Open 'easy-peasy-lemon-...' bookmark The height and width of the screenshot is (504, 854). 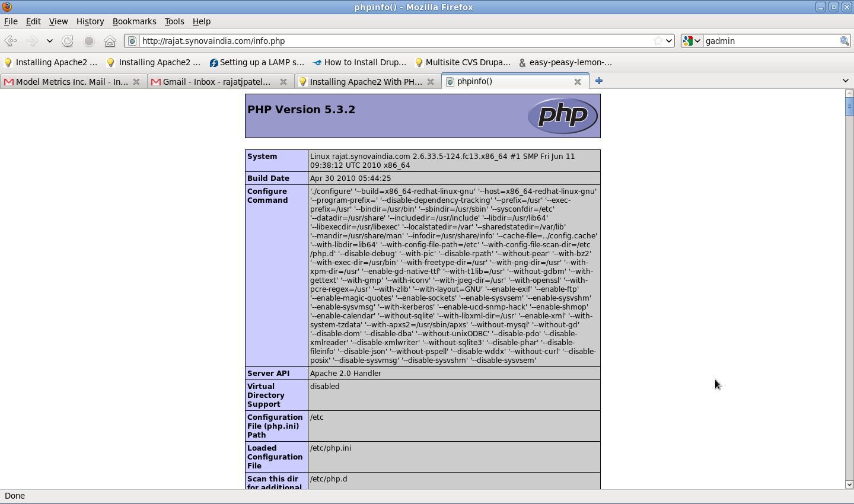[565, 62]
